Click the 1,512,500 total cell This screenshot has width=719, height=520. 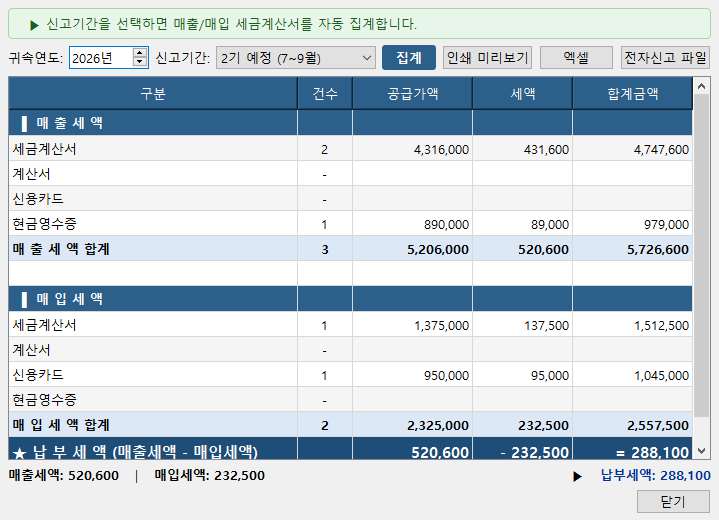tap(632, 326)
